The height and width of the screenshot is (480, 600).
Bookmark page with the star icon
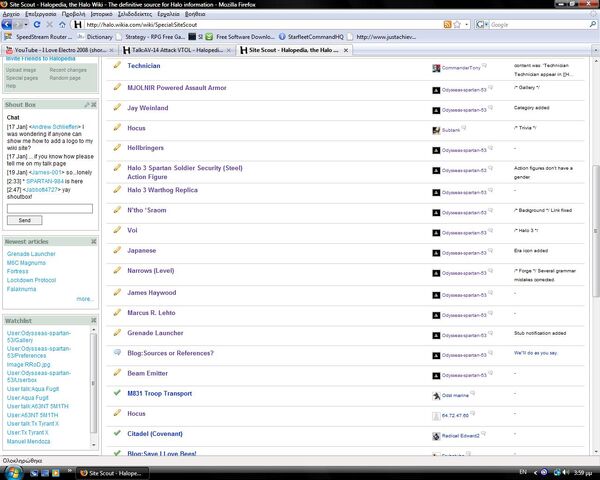click(457, 24)
